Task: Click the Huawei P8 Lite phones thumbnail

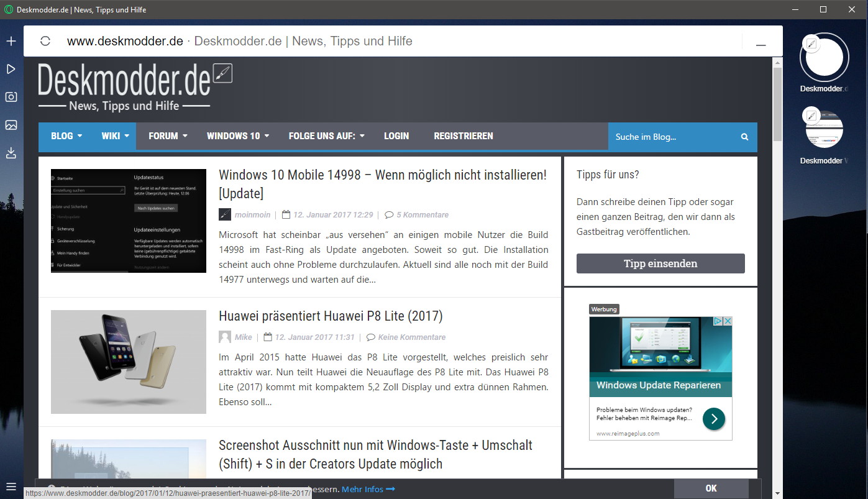Action: (x=129, y=362)
